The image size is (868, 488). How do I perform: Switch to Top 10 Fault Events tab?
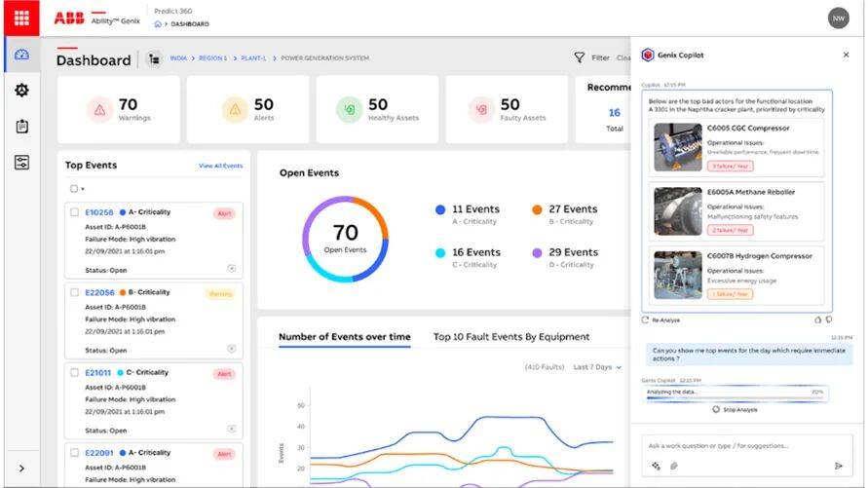[x=510, y=337]
